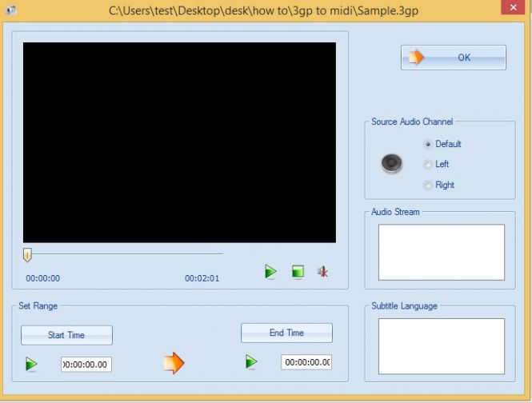Click inside the Subtitle Language list box
The width and height of the screenshot is (532, 403).
(441, 345)
